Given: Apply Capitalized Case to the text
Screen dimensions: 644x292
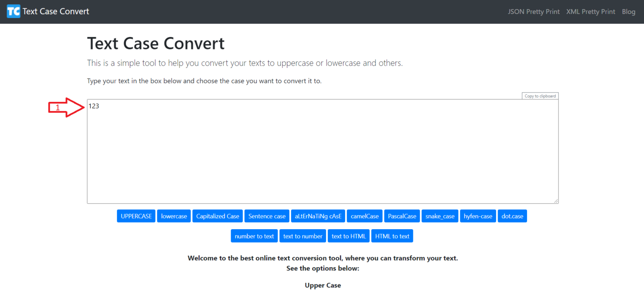Looking at the screenshot, I should coord(217,216).
